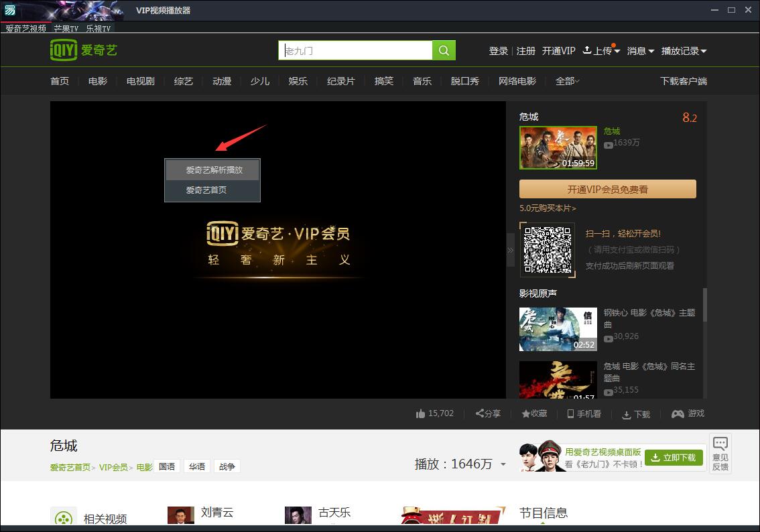Open the 脱口秀 navigation item
This screenshot has height=532, width=760.
(465, 81)
